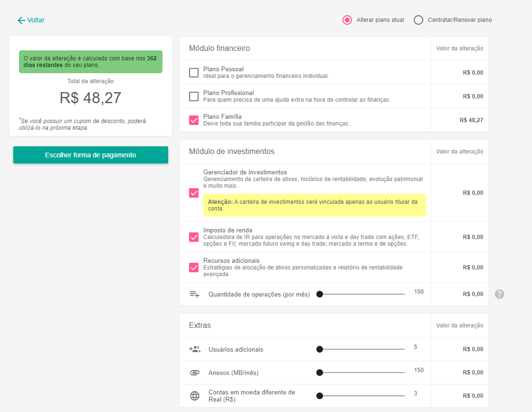Enable the Plano Pessoal checkbox
Viewport: 532px width, 412px height.
(x=194, y=73)
